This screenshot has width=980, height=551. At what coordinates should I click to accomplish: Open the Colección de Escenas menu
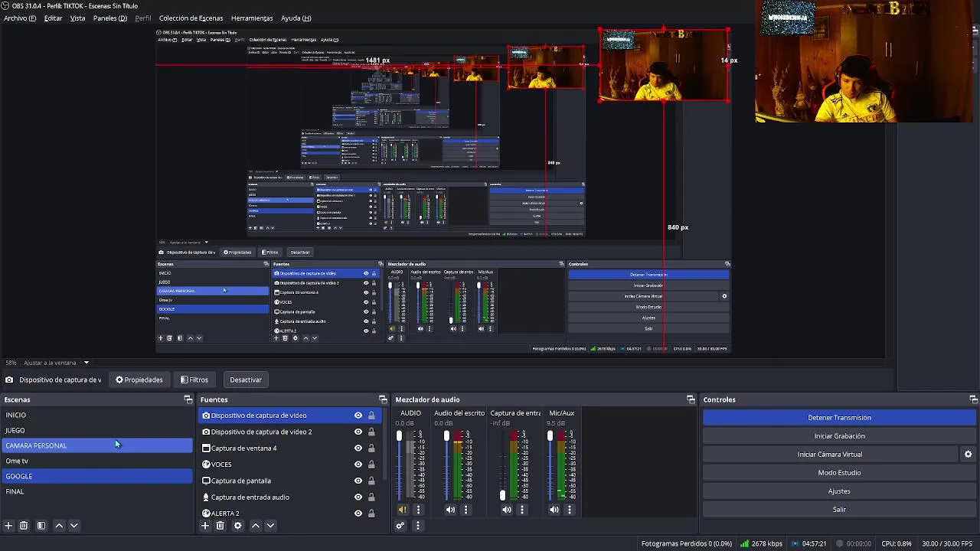(x=191, y=18)
